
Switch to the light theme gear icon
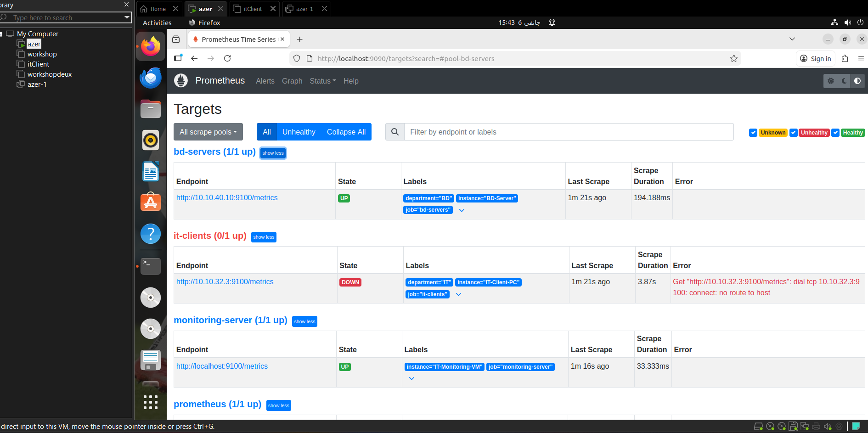point(831,81)
